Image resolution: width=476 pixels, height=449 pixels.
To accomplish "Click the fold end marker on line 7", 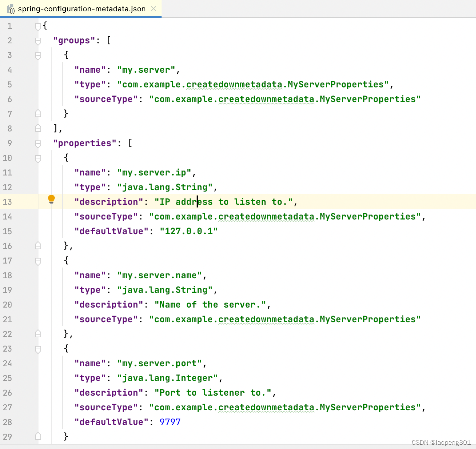I will click(x=38, y=114).
